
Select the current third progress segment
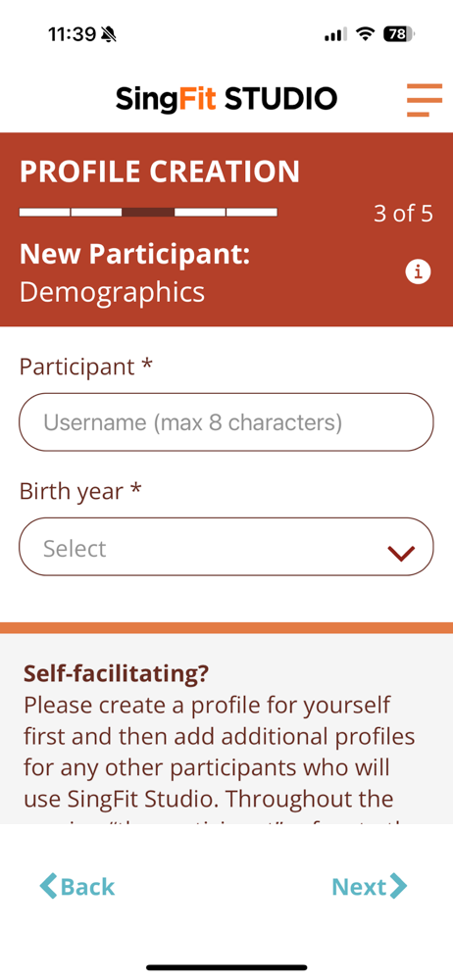coord(148,213)
